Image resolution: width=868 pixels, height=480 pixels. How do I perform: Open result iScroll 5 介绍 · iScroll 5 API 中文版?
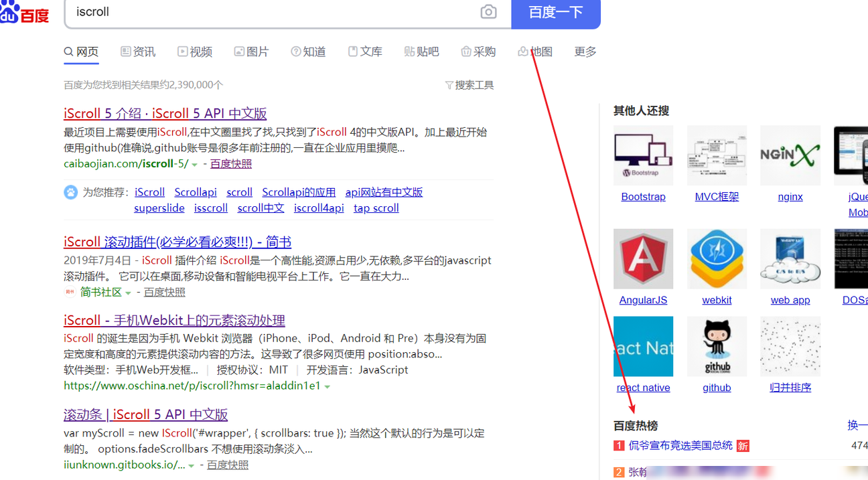click(165, 113)
